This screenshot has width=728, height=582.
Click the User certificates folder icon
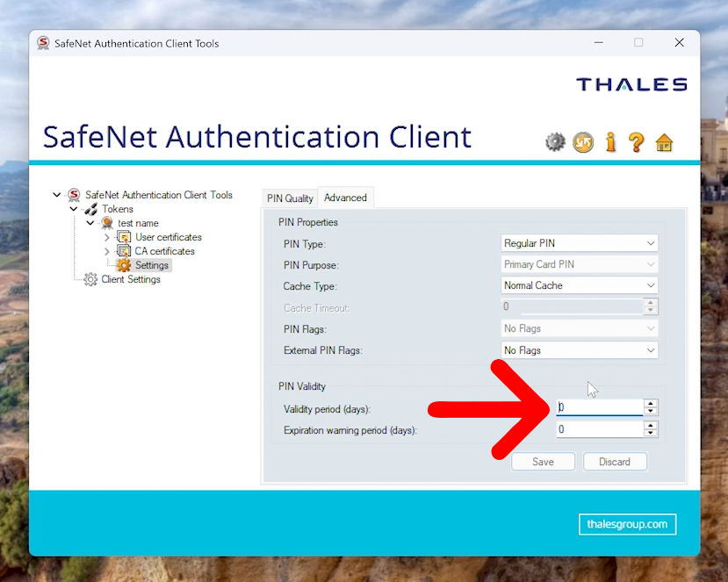coord(125,236)
